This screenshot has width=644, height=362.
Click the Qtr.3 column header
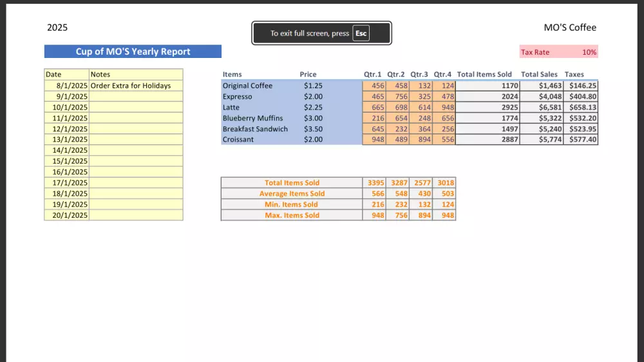(419, 74)
